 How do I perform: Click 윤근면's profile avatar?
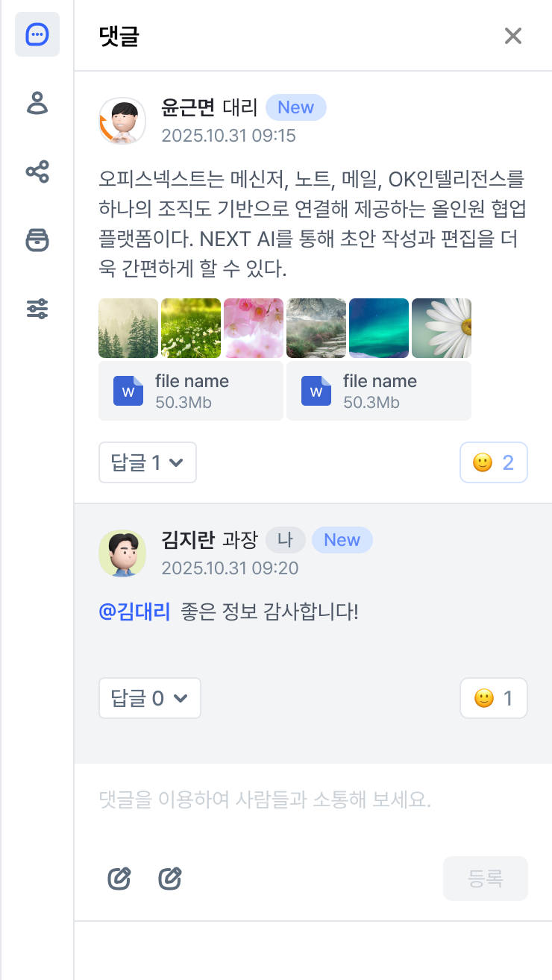(122, 121)
